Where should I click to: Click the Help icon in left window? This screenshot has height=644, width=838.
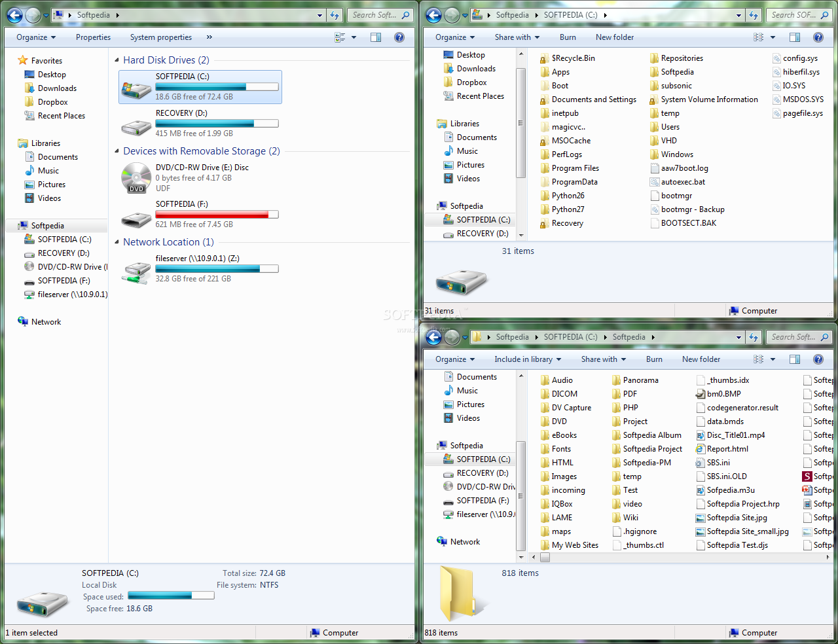coord(399,37)
